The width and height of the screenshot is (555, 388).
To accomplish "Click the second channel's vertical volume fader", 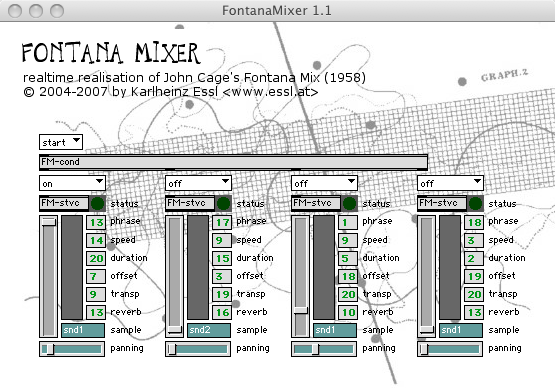I will coord(174,276).
